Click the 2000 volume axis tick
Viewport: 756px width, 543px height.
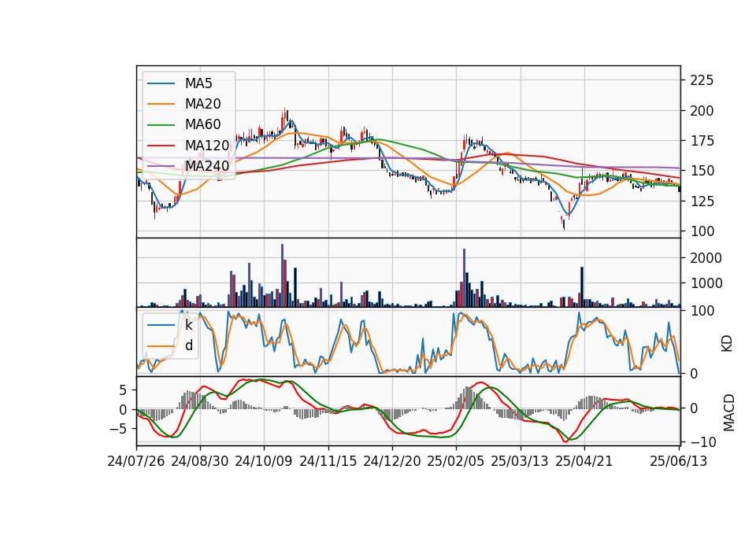click(706, 258)
